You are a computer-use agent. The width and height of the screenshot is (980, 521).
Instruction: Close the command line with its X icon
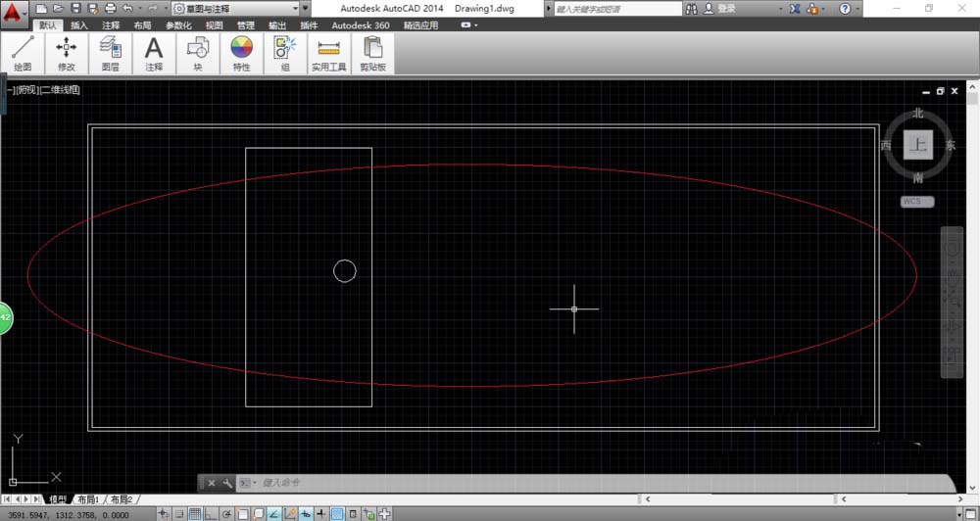(x=212, y=483)
